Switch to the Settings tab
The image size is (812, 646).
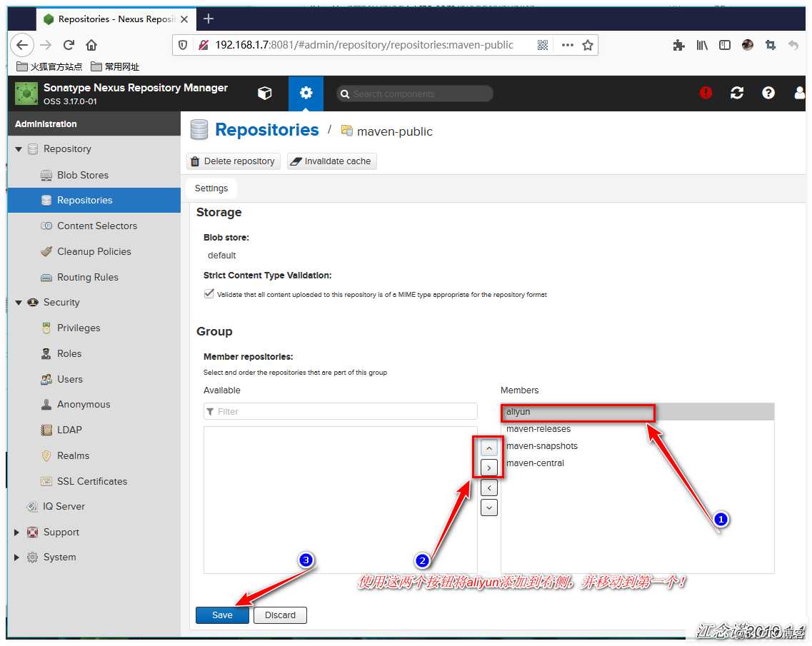click(x=211, y=188)
